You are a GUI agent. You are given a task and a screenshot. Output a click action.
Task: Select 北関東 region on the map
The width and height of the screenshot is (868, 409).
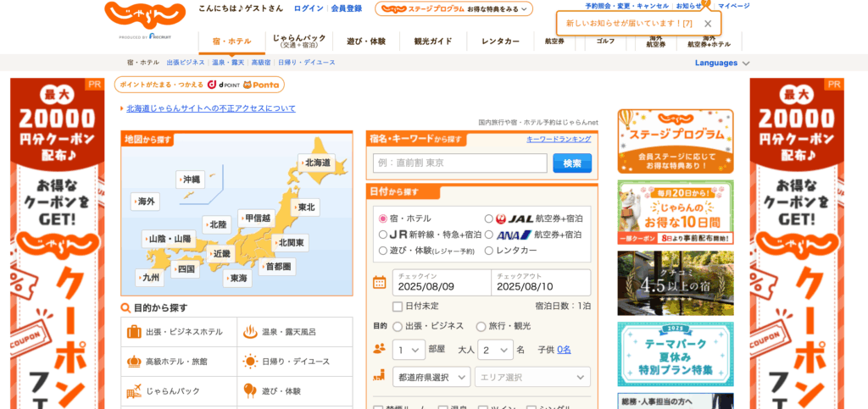(x=291, y=243)
